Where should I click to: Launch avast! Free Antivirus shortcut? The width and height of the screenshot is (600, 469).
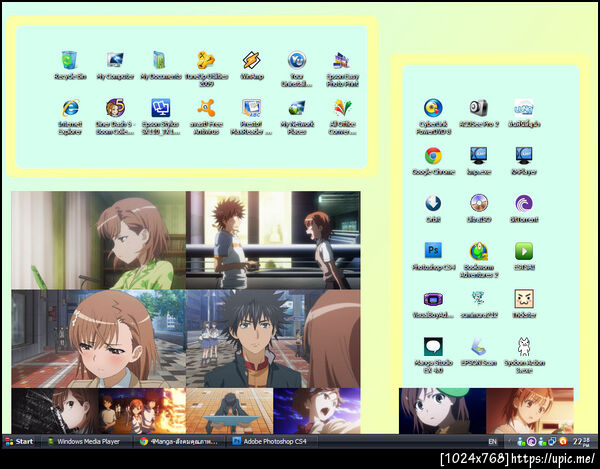click(206, 108)
